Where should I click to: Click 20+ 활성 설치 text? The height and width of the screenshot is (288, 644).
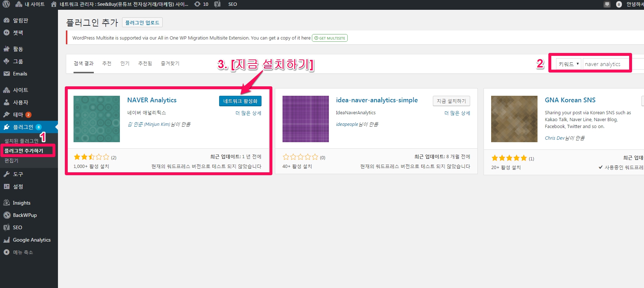click(506, 168)
